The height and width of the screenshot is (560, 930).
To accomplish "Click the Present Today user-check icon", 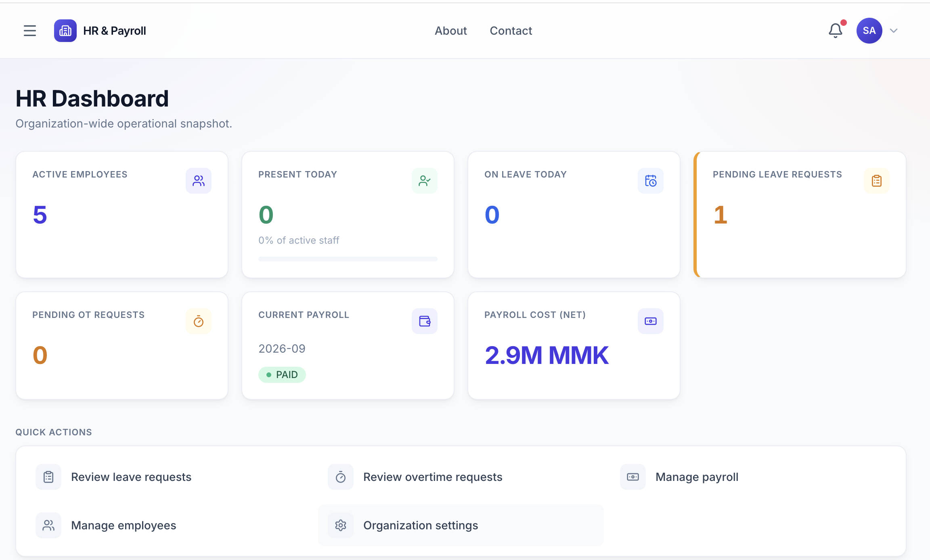I will pyautogui.click(x=425, y=181).
